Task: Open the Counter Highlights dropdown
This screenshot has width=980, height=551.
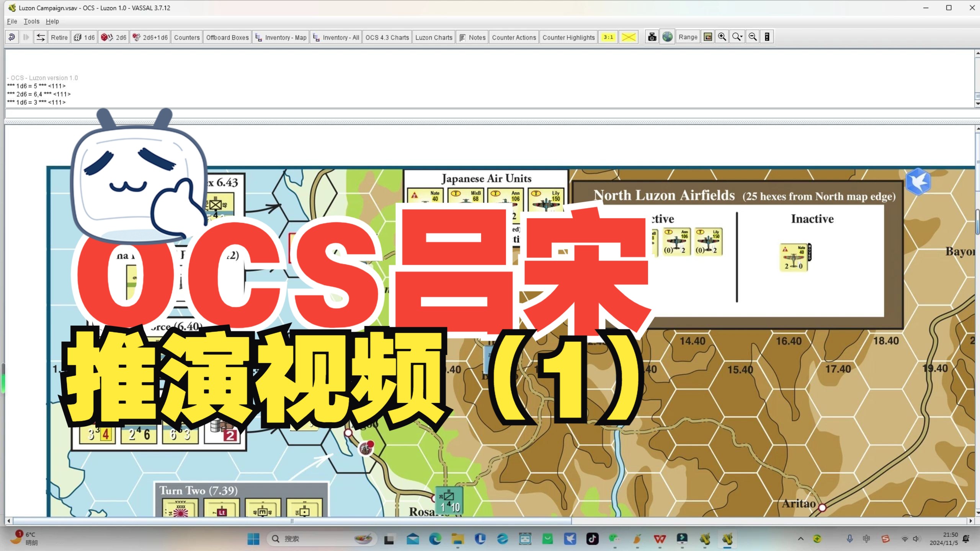Action: pyautogui.click(x=568, y=37)
